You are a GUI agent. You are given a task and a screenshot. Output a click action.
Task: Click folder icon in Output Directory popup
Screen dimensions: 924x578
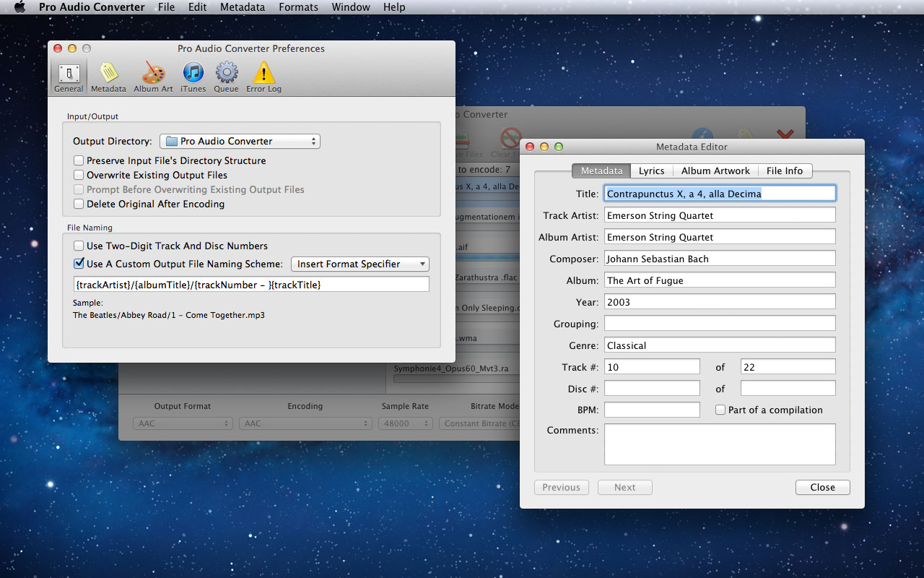coord(171,142)
